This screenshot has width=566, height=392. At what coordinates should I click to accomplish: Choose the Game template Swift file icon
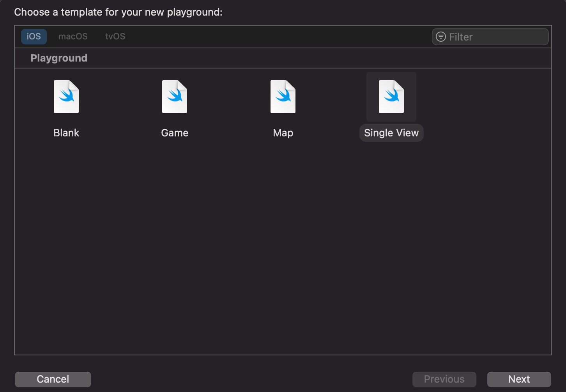(175, 97)
